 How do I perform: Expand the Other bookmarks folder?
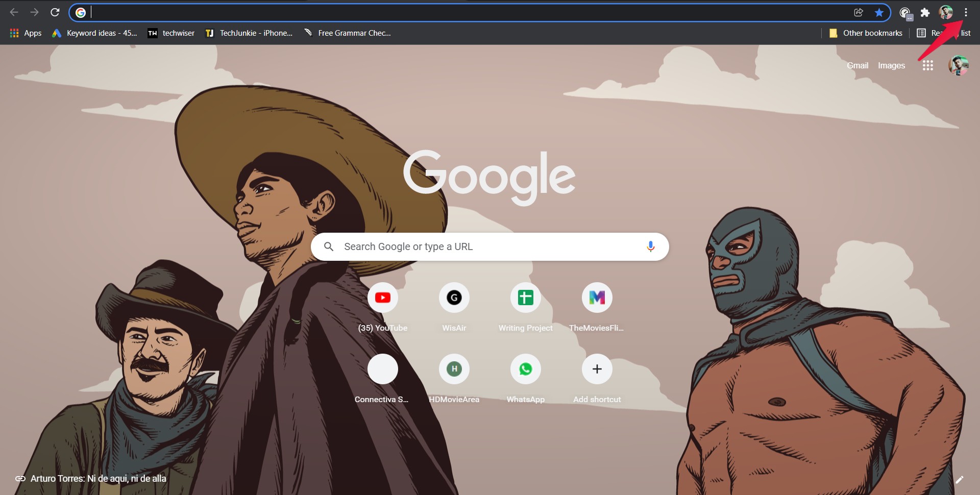[x=866, y=33]
